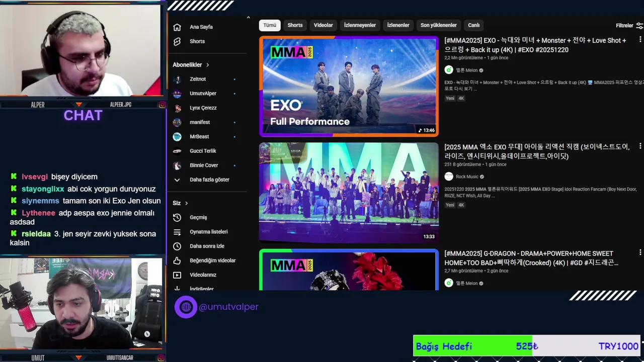Select the Shorts filter chip
This screenshot has height=362, width=644.
tap(295, 25)
